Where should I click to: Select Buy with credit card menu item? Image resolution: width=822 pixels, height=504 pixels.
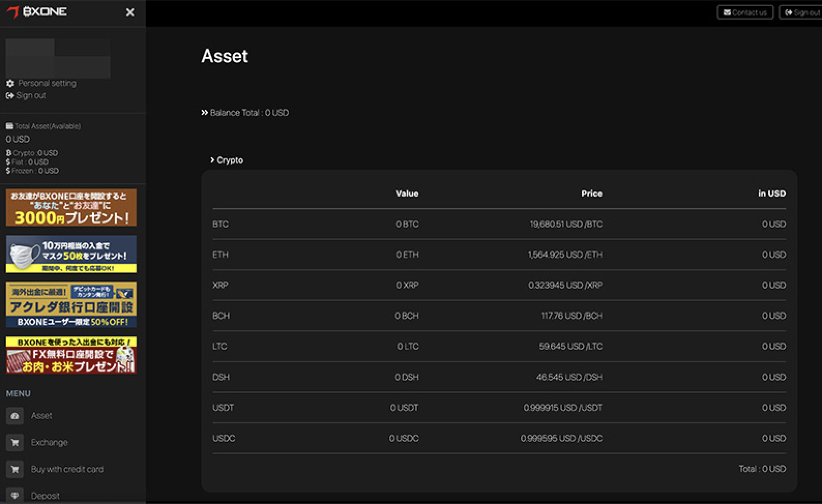tap(67, 469)
